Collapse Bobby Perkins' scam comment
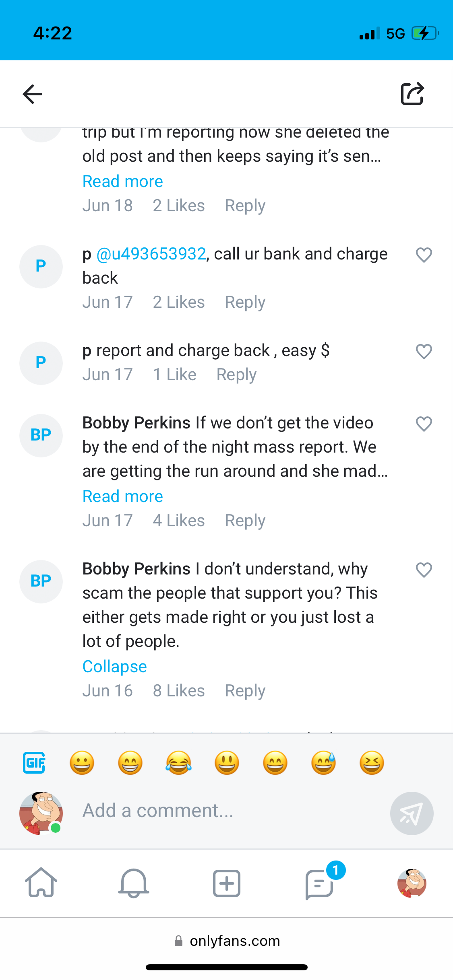Viewport: 453px width, 980px height. (114, 667)
